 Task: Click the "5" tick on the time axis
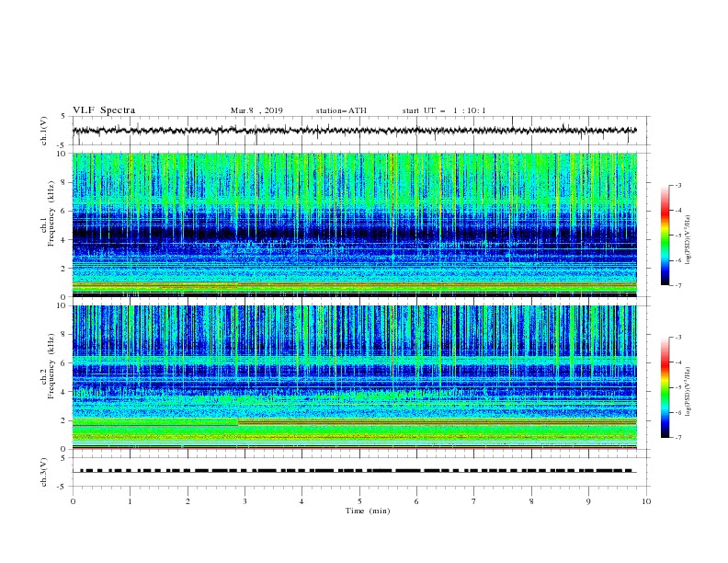tap(359, 501)
